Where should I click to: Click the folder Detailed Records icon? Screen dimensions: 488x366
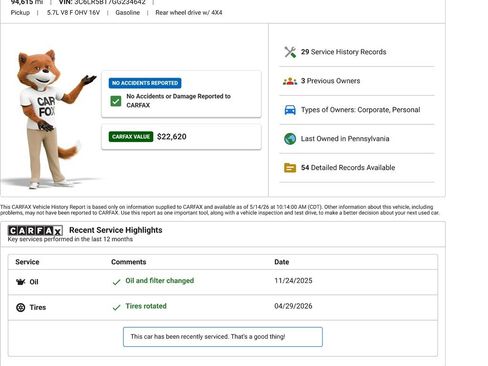[290, 168]
